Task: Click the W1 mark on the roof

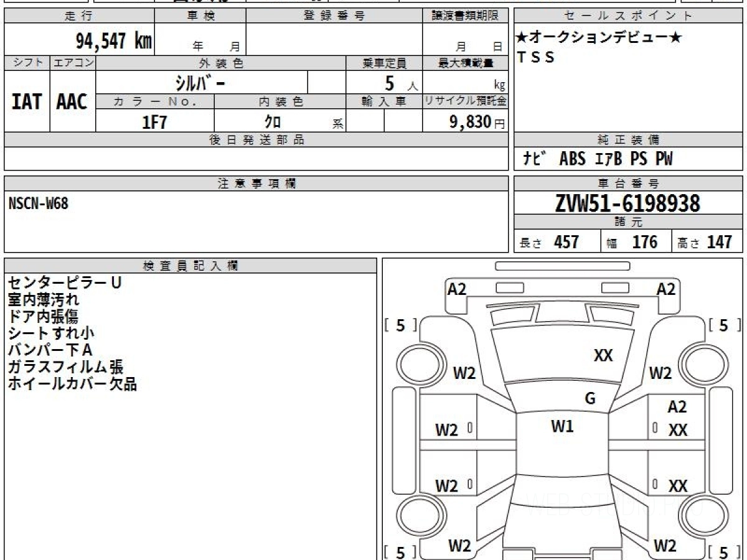Action: click(562, 427)
